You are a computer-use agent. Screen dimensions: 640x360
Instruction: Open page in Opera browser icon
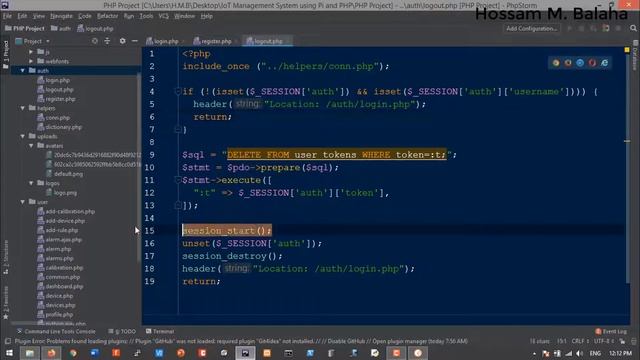[592, 63]
